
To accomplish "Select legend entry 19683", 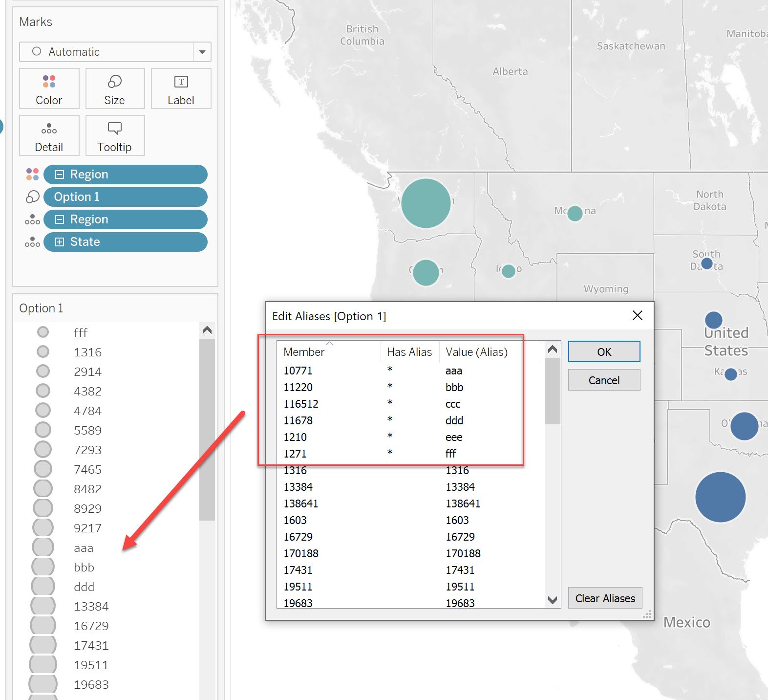I will (91, 684).
